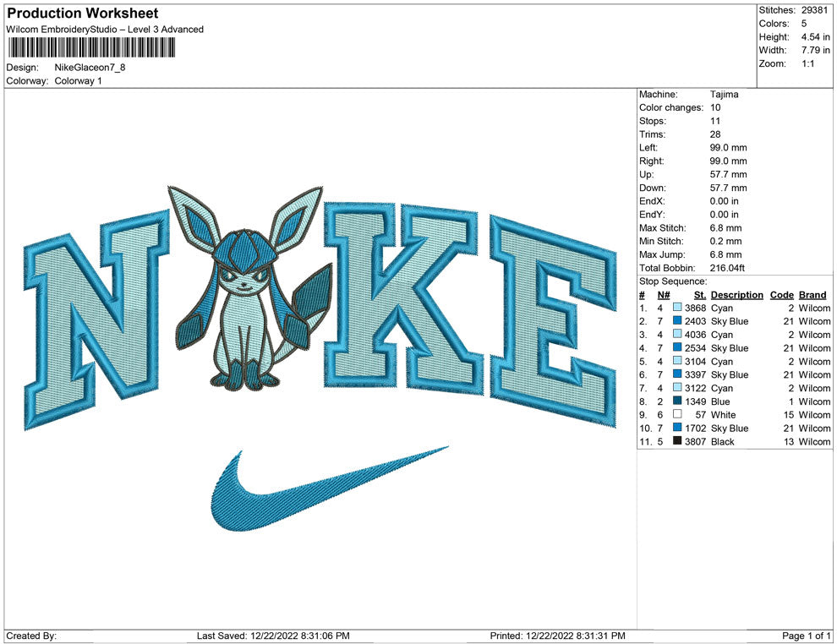
Task: Click stitch count "2534" in row 4
Action: (695, 348)
